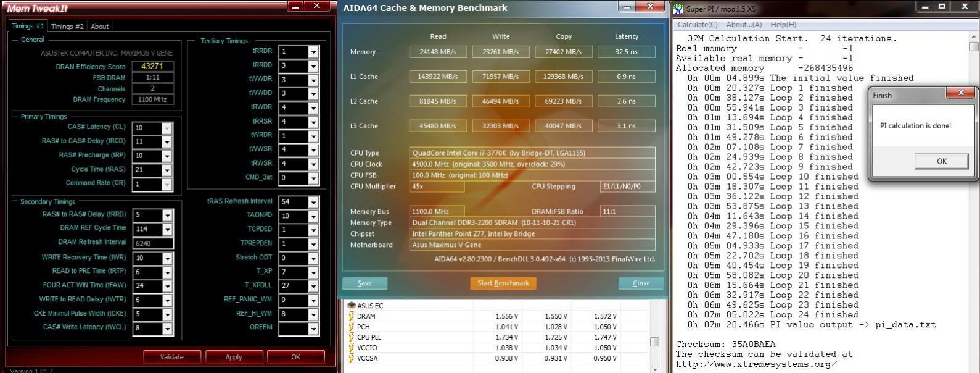The image size is (980, 373).
Task: Click the 1.556 V DRAM voltage value
Action: (507, 316)
